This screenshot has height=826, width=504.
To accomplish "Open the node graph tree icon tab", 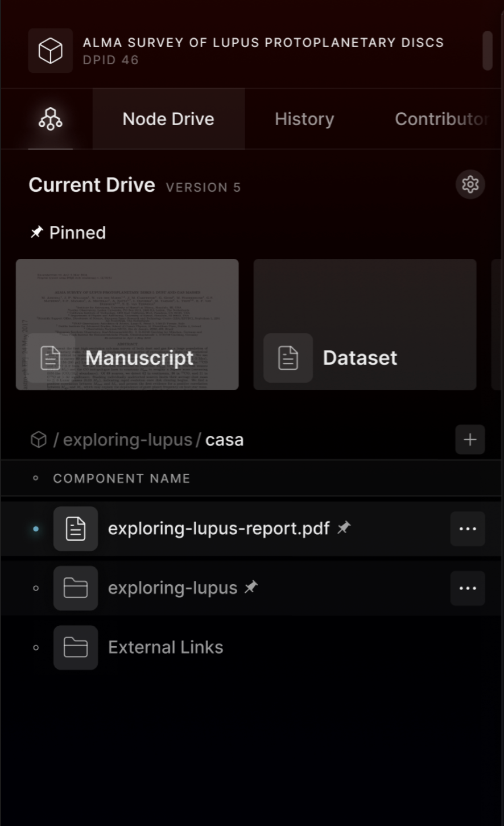I will [x=51, y=119].
